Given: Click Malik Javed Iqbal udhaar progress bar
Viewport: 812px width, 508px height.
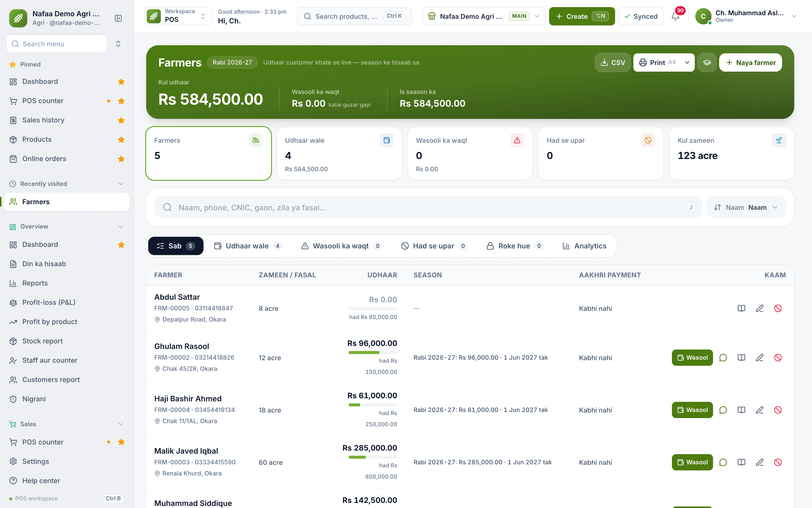Looking at the screenshot, I should point(373,457).
